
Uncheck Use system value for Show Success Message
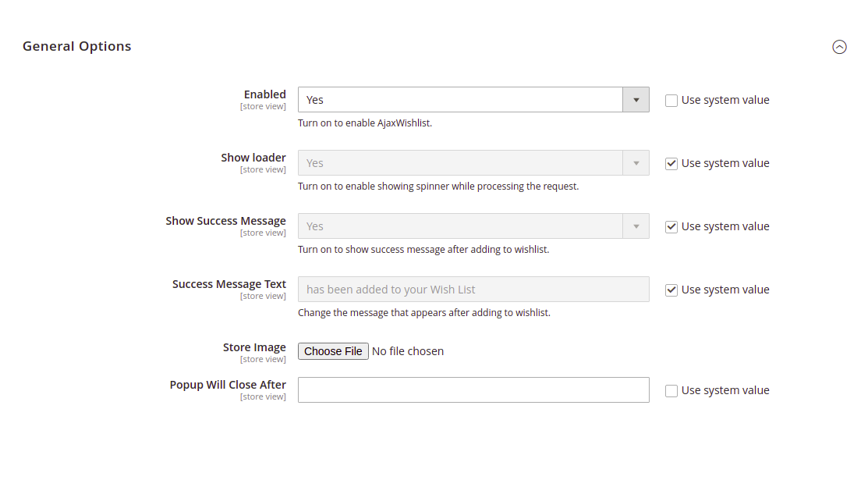tap(671, 227)
